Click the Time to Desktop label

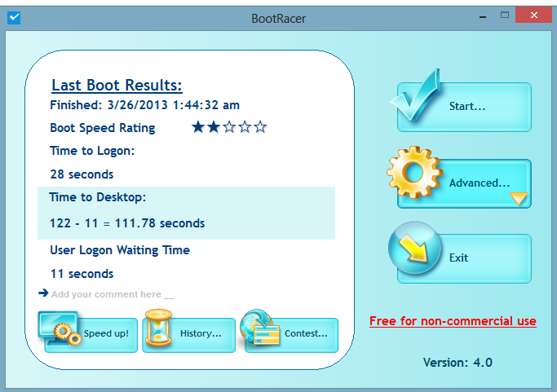98,197
